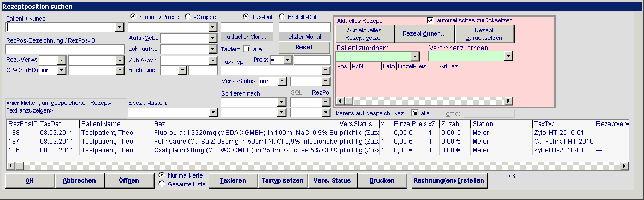Click the Preis value input field
Viewport: 644px width, 200px height.
(x=312, y=60)
